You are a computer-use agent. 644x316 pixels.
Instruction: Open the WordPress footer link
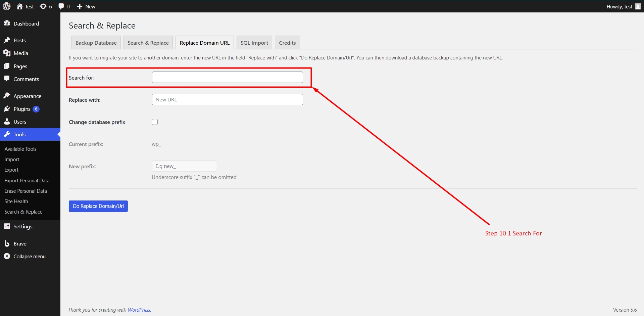pyautogui.click(x=139, y=310)
